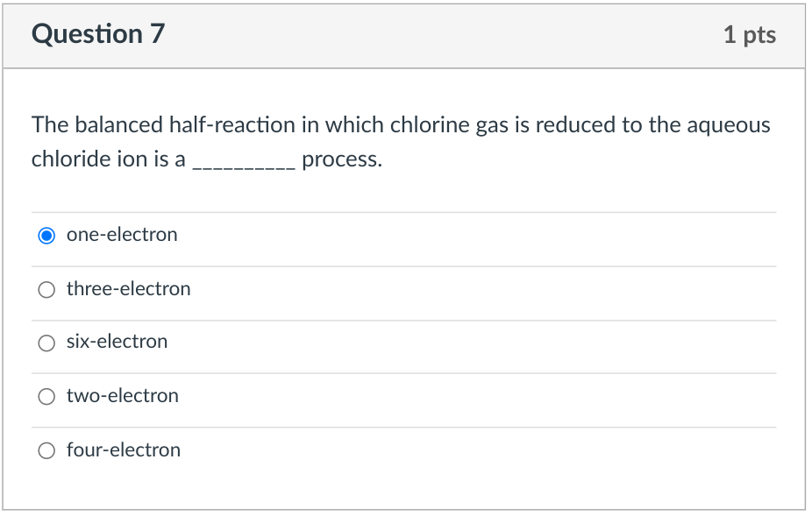Choose the correct two-electron answer option

46,396
